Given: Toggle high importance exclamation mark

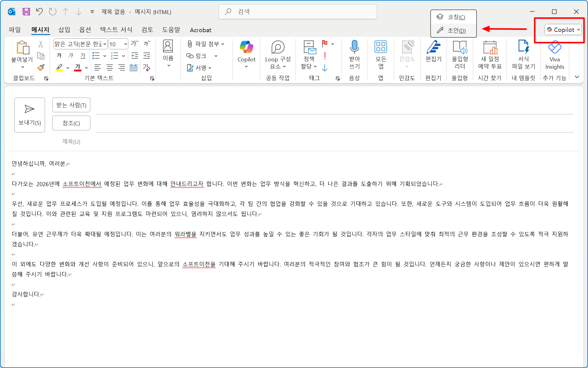Looking at the screenshot, I should click(325, 56).
